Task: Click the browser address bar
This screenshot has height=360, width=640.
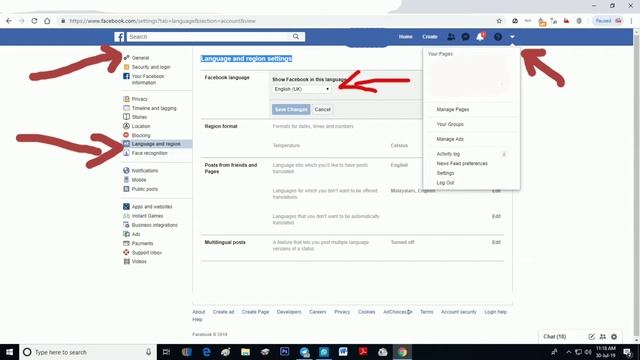Action: click(x=278, y=21)
